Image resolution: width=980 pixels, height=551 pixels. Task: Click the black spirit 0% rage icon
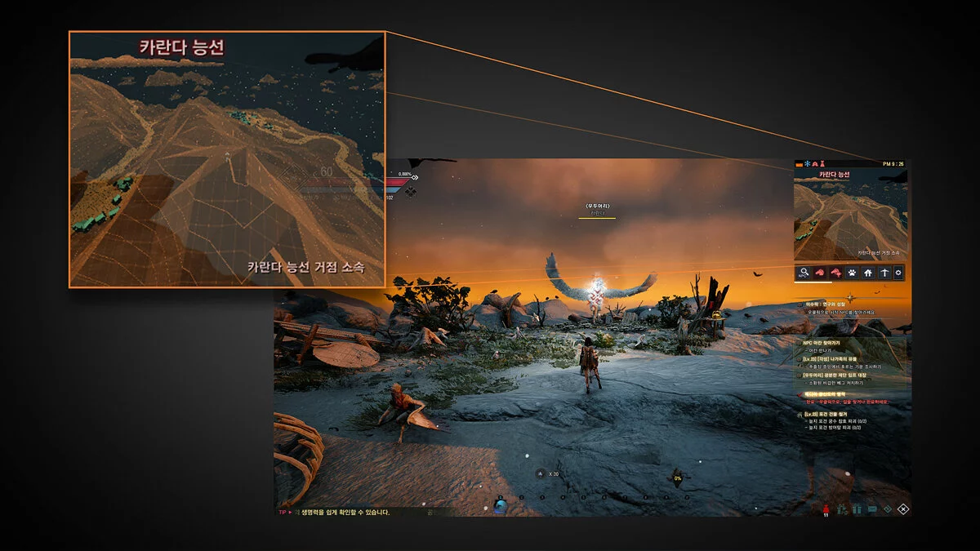(678, 478)
